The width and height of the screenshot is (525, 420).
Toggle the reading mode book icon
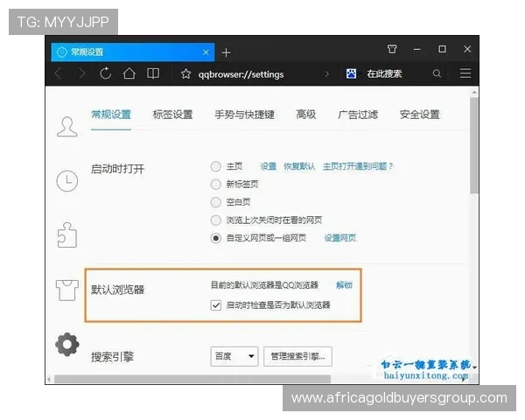(153, 73)
